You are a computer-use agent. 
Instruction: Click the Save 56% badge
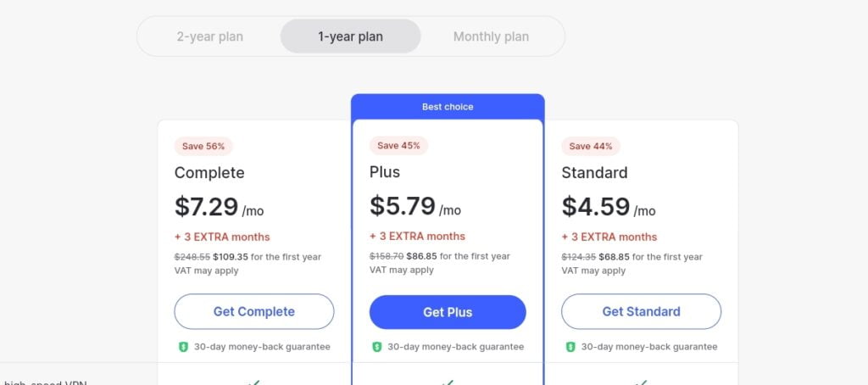203,146
